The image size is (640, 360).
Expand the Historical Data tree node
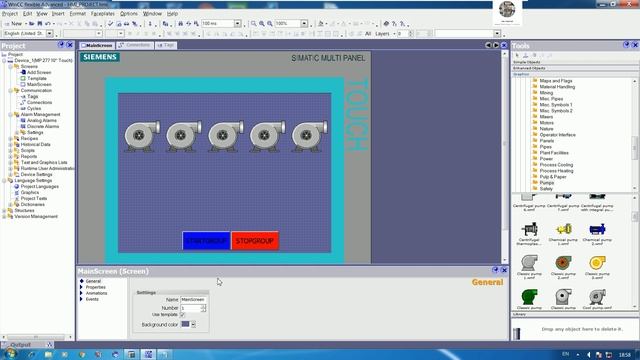tap(11, 144)
